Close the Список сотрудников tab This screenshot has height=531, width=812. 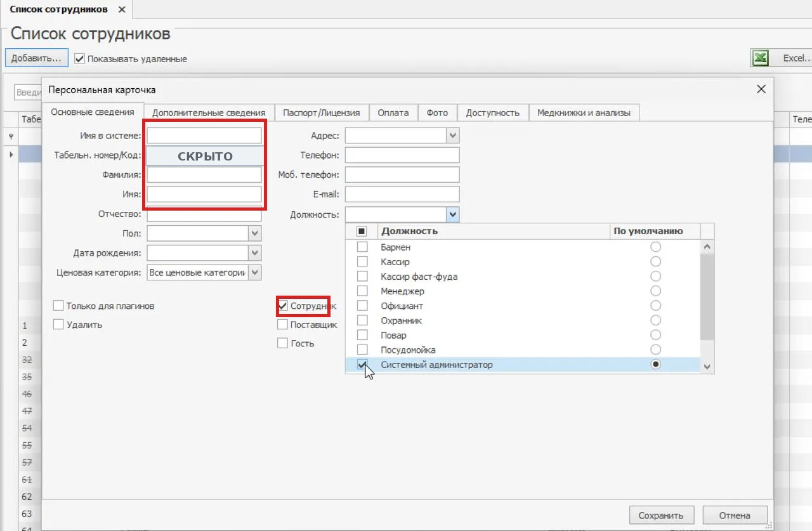click(x=122, y=10)
